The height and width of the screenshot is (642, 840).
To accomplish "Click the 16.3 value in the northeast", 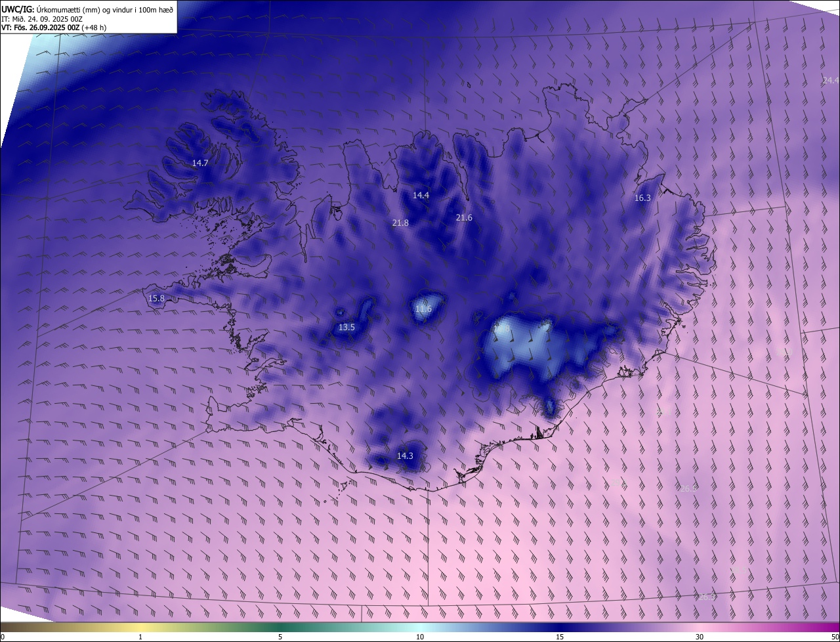I will (642, 198).
